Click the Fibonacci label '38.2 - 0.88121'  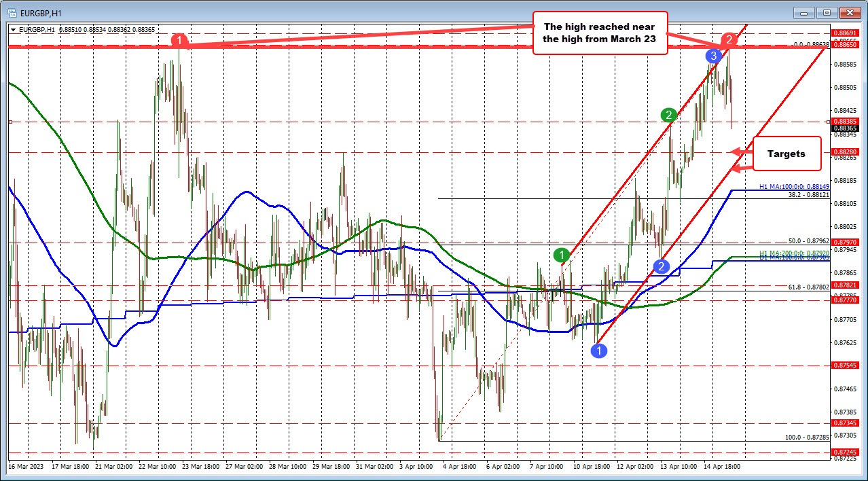[809, 195]
